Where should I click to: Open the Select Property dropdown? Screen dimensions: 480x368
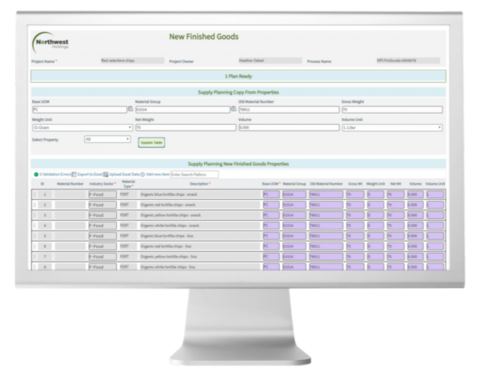[x=107, y=139]
